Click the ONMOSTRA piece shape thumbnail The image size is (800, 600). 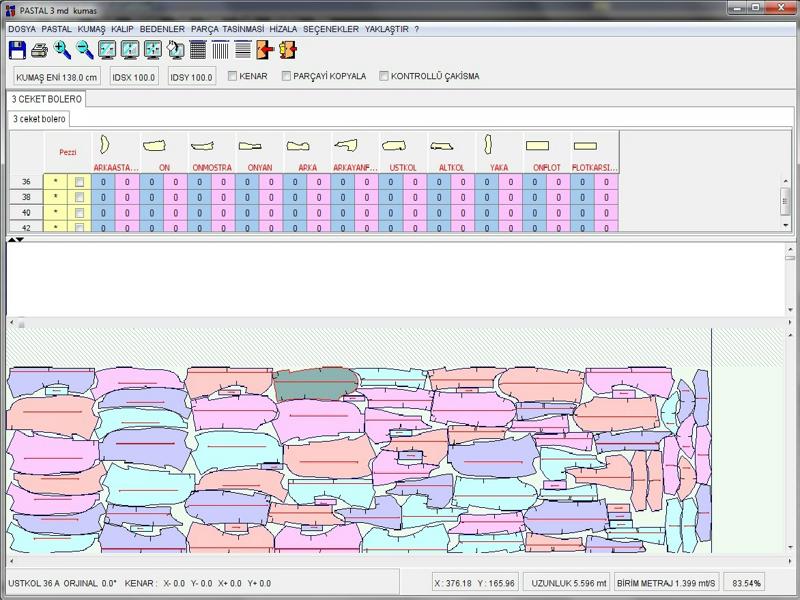[202, 146]
